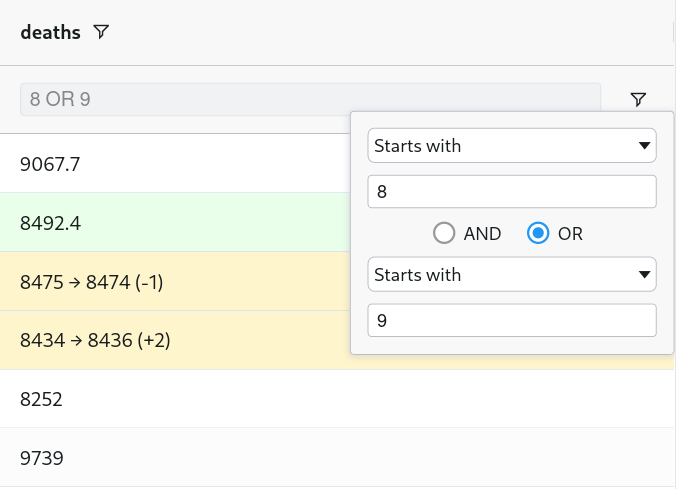
Task: Sort by clicking the deaths column header
Action: pos(51,32)
